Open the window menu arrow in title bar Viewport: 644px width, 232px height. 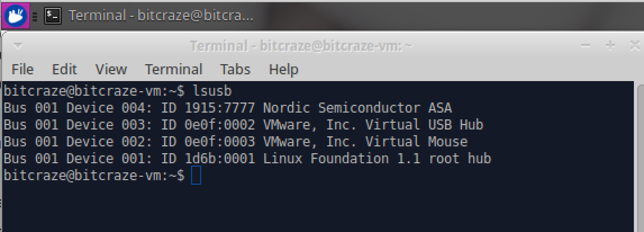coord(18,46)
